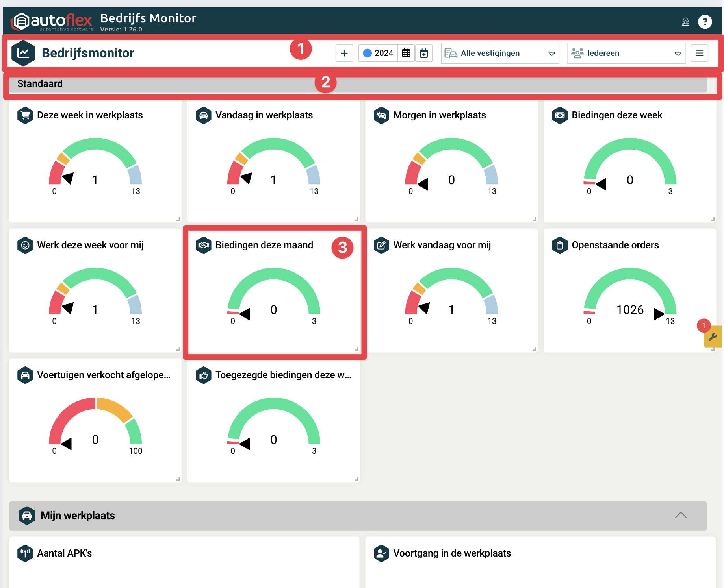Click the plus button to add widget
The width and height of the screenshot is (724, 588).
click(x=344, y=53)
